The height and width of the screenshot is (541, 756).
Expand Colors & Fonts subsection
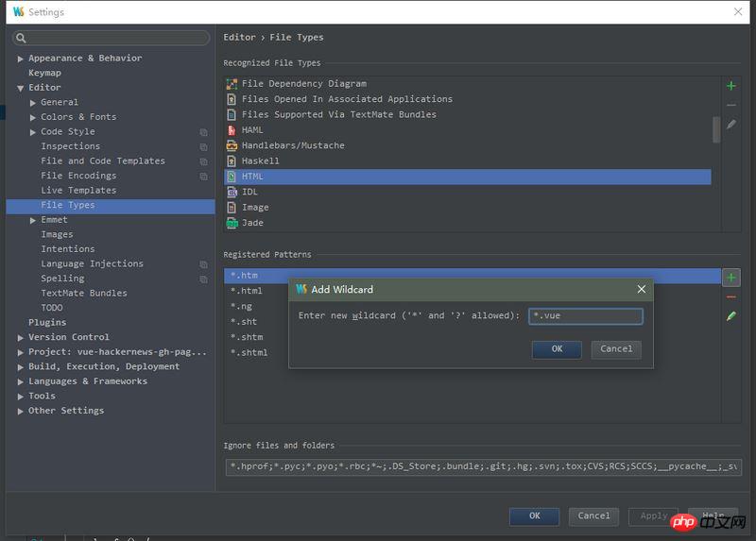(33, 117)
